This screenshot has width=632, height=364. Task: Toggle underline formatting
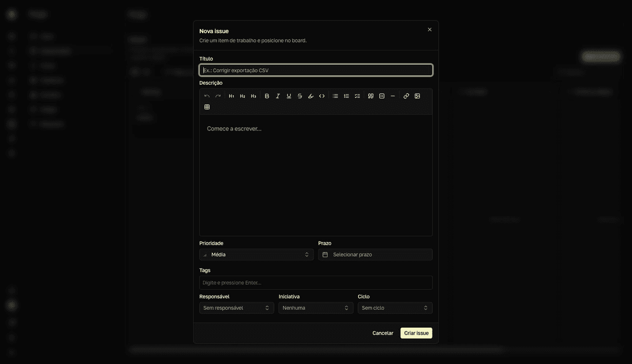pyautogui.click(x=289, y=96)
